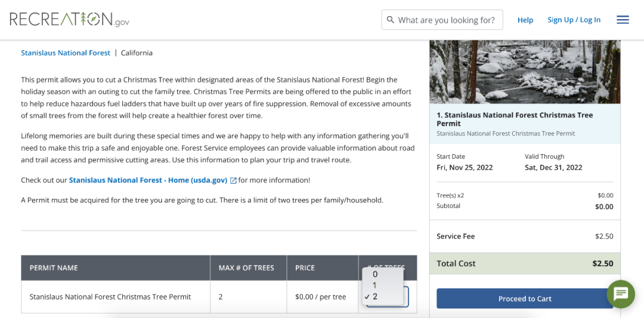The height and width of the screenshot is (318, 644).
Task: Click Sign Up / Log In
Action: coord(574,20)
